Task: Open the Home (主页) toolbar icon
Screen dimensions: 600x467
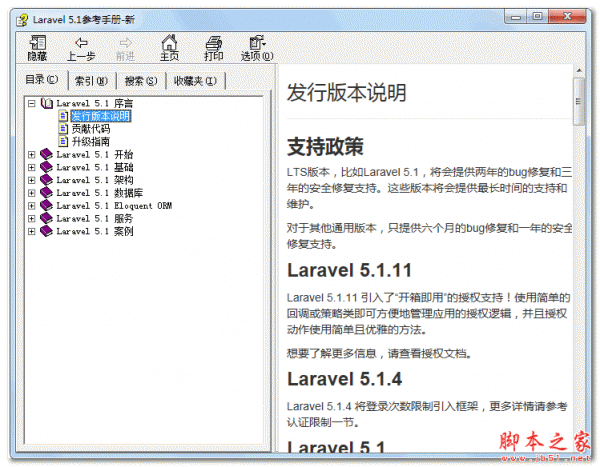Action: click(170, 48)
